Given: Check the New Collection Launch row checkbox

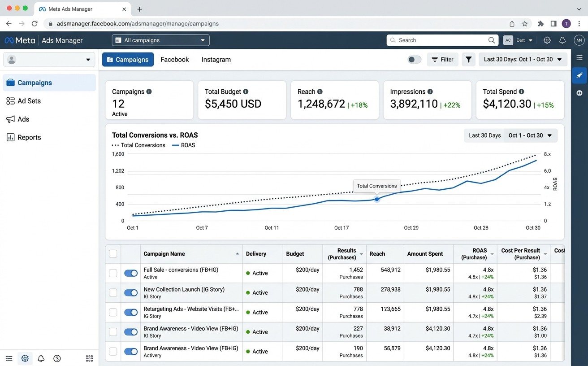Looking at the screenshot, I should tap(113, 293).
